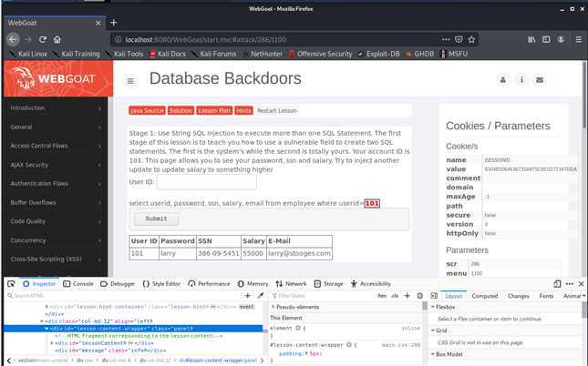Reload the current page
Screen dimensions: 588x366
point(43,39)
